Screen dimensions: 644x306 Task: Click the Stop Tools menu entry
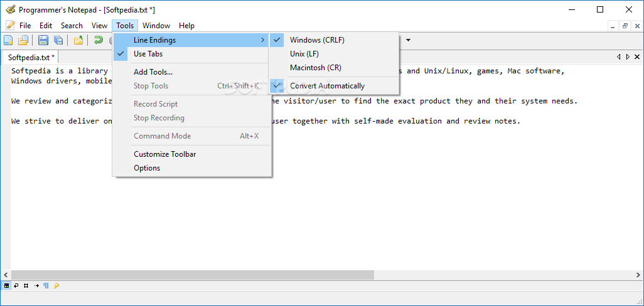192,86
